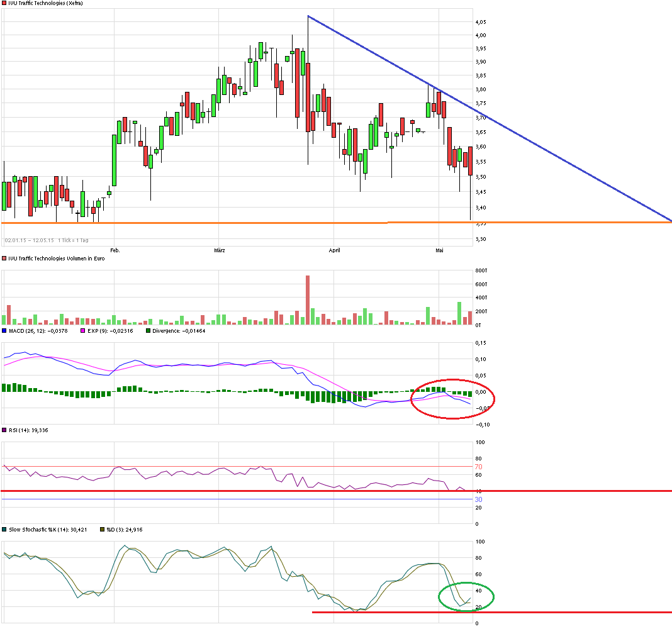Click the tallest red volume bar near 700T

[x=308, y=300]
